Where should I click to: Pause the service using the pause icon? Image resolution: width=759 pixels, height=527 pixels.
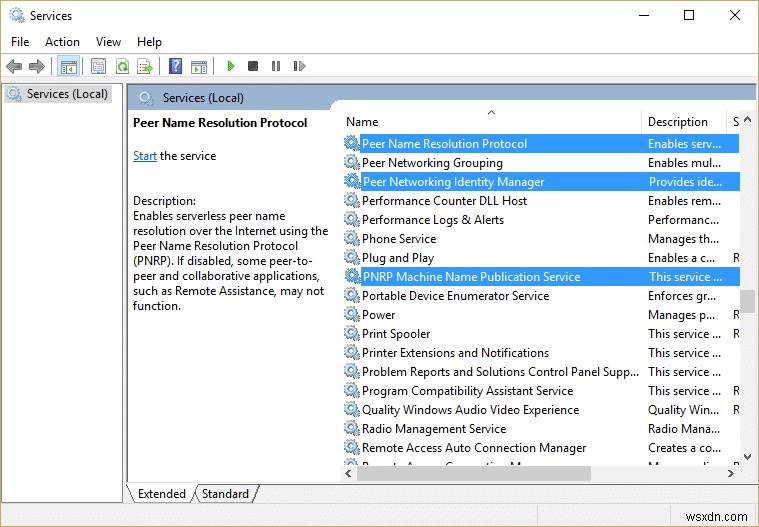coord(276,66)
